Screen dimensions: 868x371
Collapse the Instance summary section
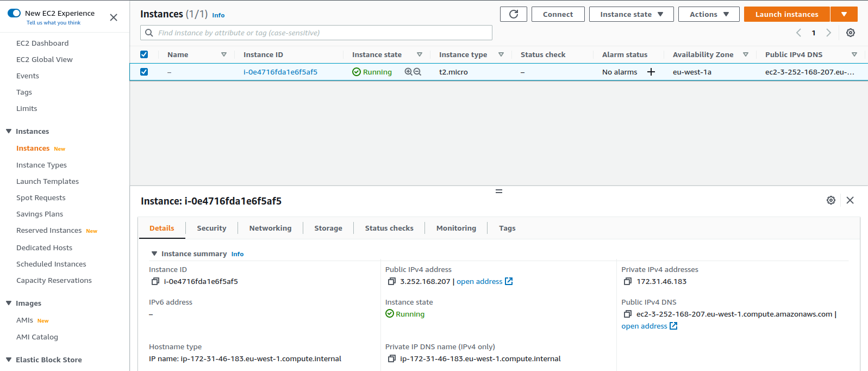(x=154, y=253)
